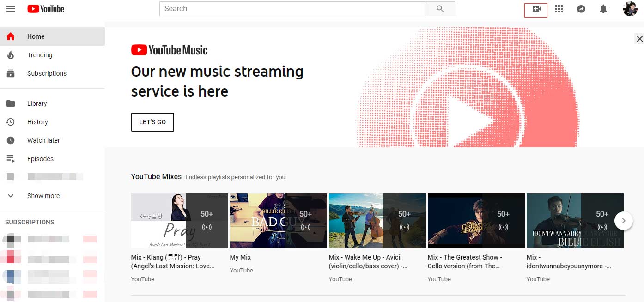Viewport: 644px width, 302px height.
Task: Click the search magnifier button
Action: [x=440, y=9]
